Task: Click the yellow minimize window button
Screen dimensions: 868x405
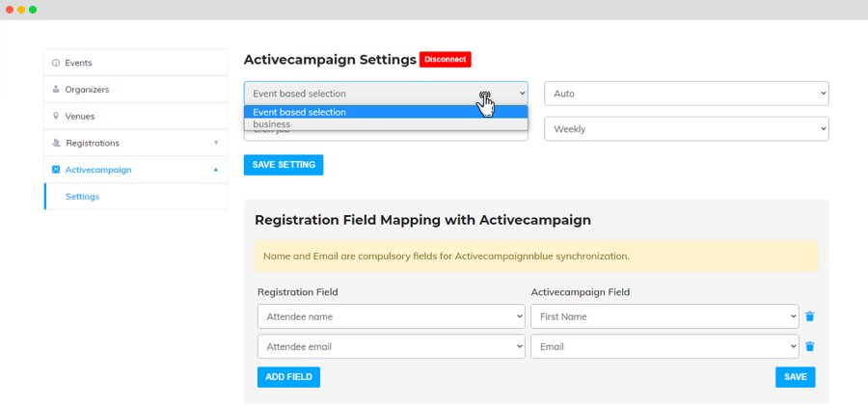Action: [x=21, y=10]
